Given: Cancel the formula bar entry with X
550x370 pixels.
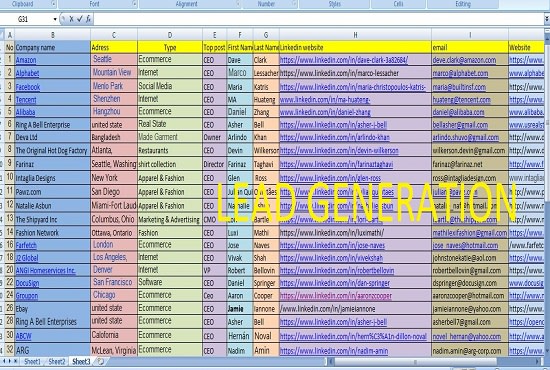Looking at the screenshot, I should point(71,19).
